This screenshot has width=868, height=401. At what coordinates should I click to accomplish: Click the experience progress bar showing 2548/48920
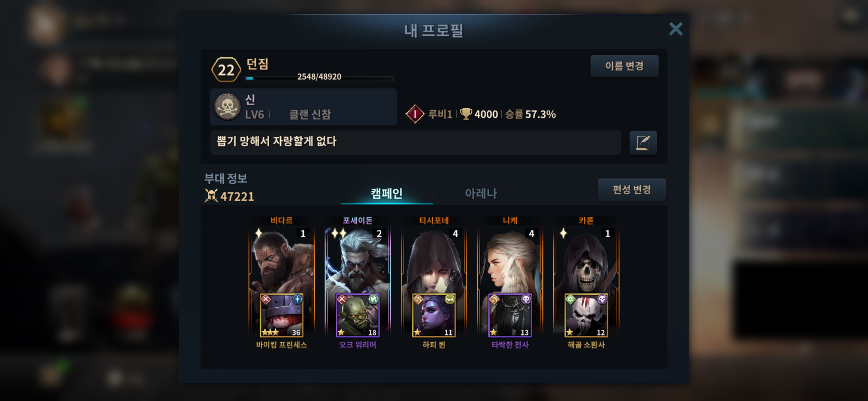pos(319,78)
